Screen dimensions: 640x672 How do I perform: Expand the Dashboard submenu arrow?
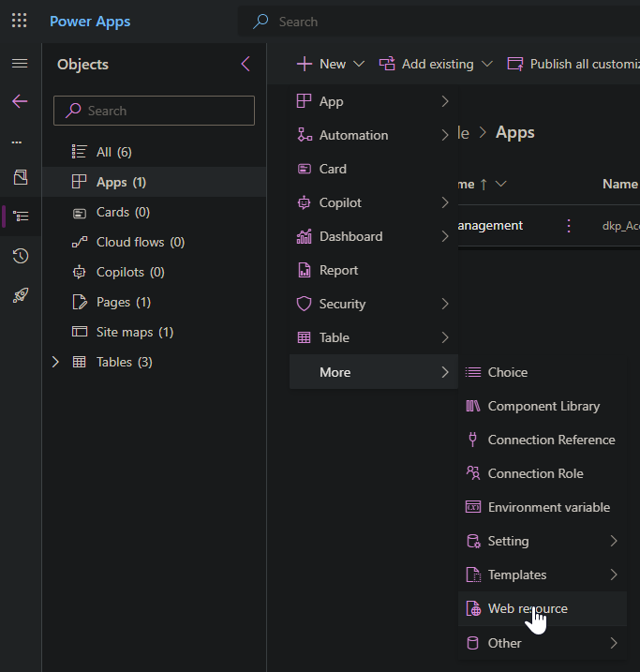(x=445, y=236)
